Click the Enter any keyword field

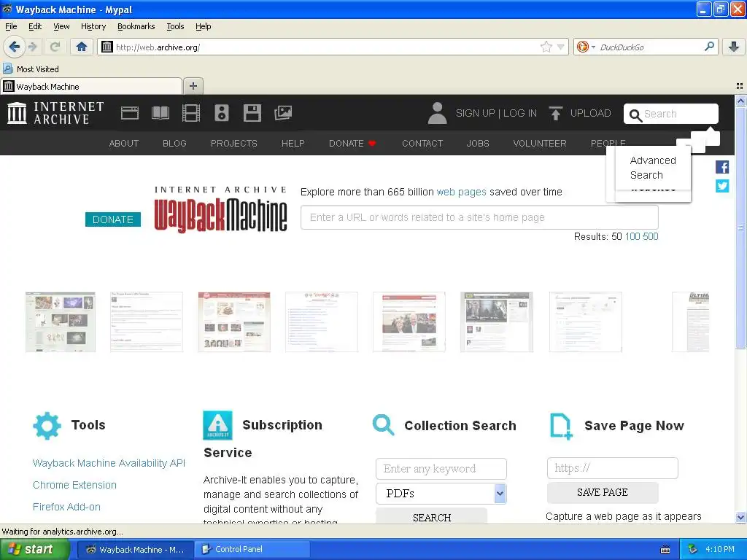point(441,469)
